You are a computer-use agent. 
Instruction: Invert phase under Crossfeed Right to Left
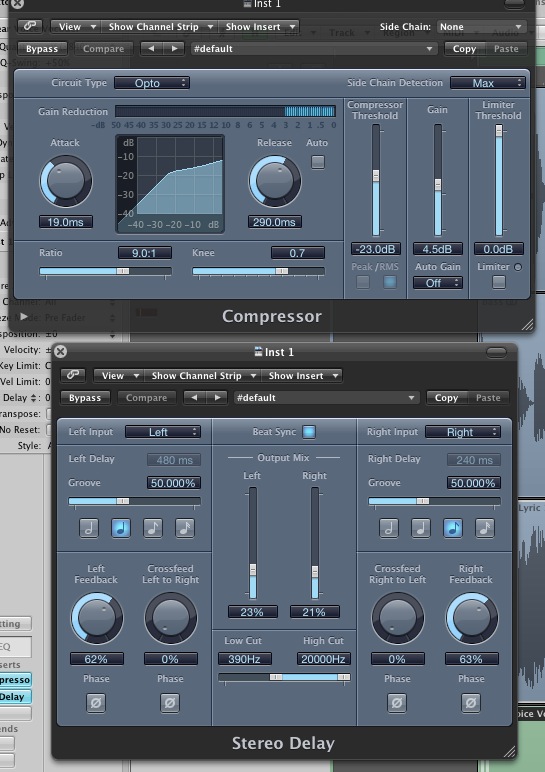coord(397,703)
